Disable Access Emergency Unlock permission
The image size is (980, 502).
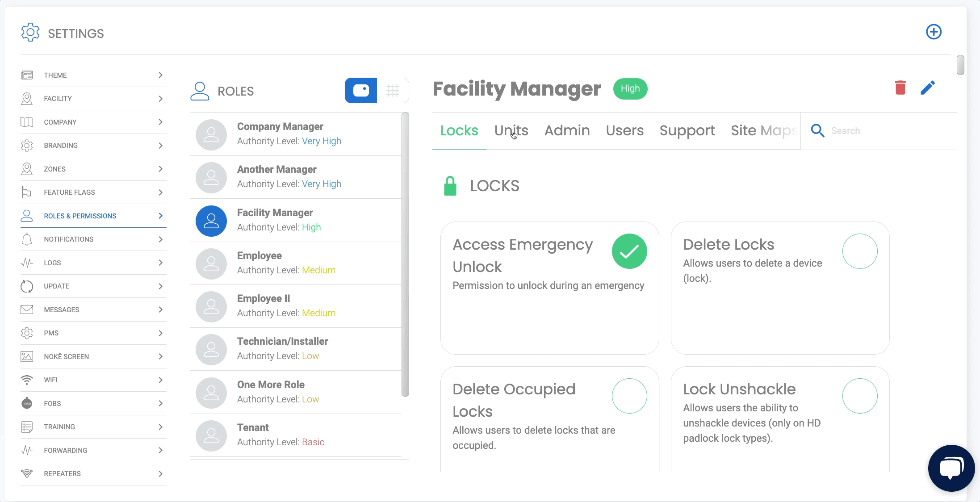[x=629, y=251]
